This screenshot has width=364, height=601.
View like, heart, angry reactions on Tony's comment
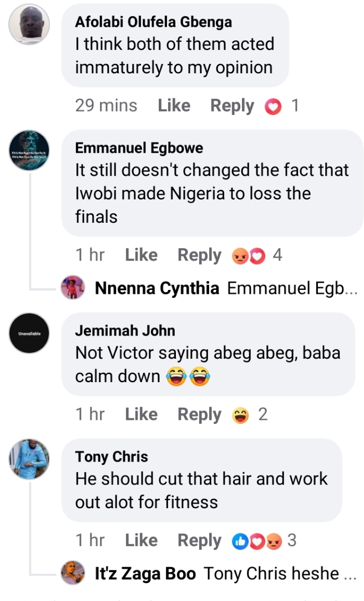pos(259,540)
